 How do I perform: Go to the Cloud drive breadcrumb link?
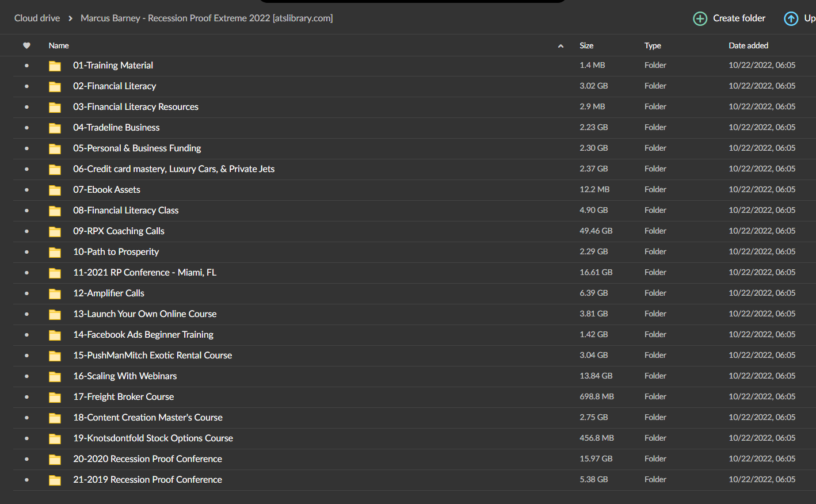(37, 18)
